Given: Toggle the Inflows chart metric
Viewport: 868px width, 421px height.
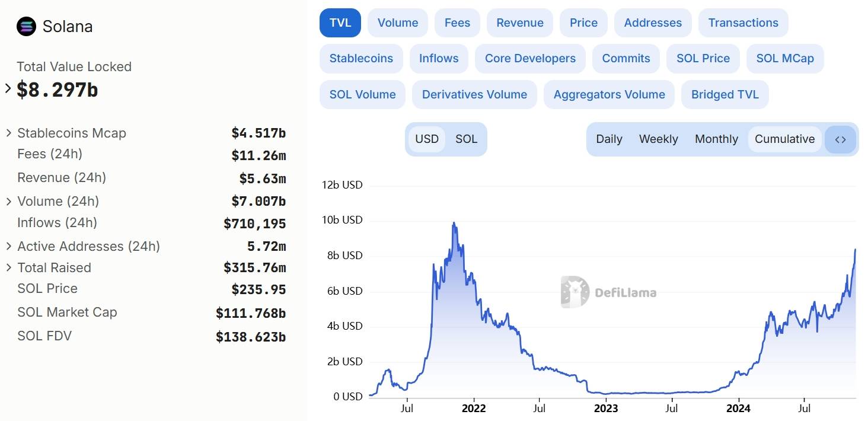Looking at the screenshot, I should pos(439,59).
